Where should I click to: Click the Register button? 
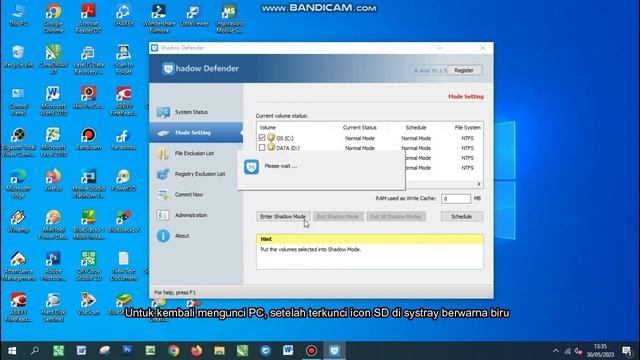pyautogui.click(x=464, y=70)
